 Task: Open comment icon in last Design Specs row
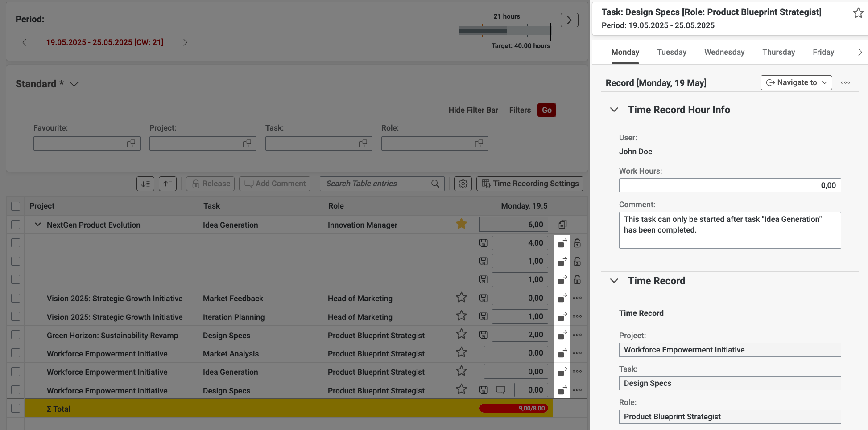coord(501,390)
